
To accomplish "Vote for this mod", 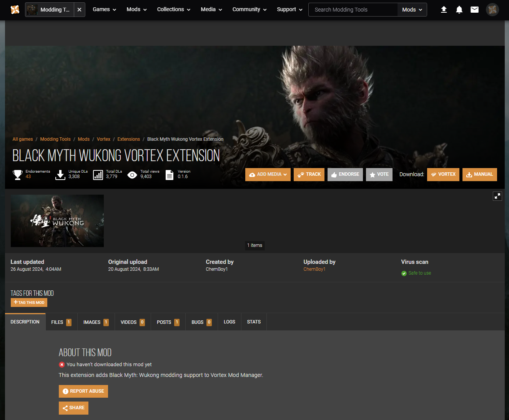I will 379,175.
